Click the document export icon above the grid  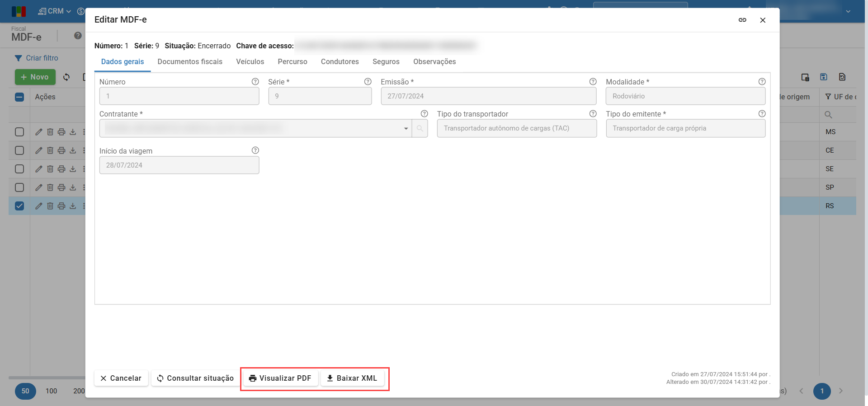[842, 77]
